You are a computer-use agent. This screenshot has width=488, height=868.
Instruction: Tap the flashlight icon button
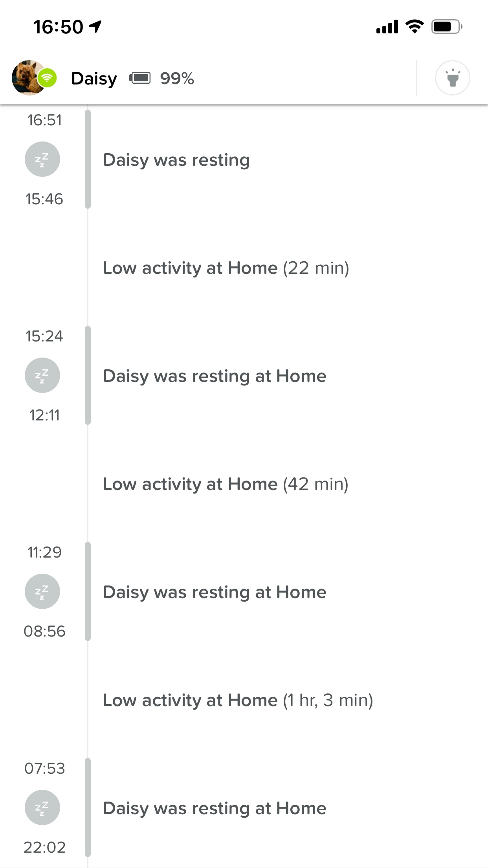tap(452, 78)
